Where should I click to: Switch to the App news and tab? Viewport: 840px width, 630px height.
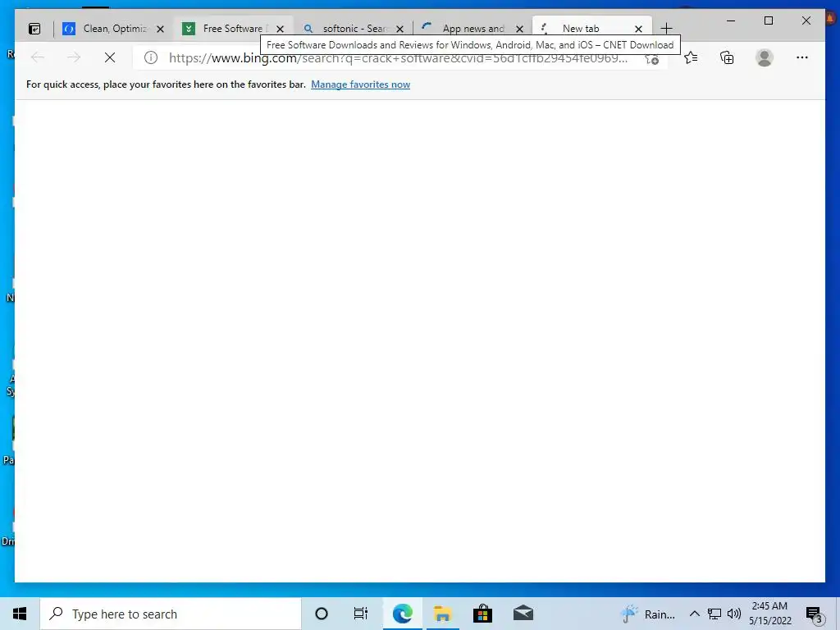click(x=473, y=29)
